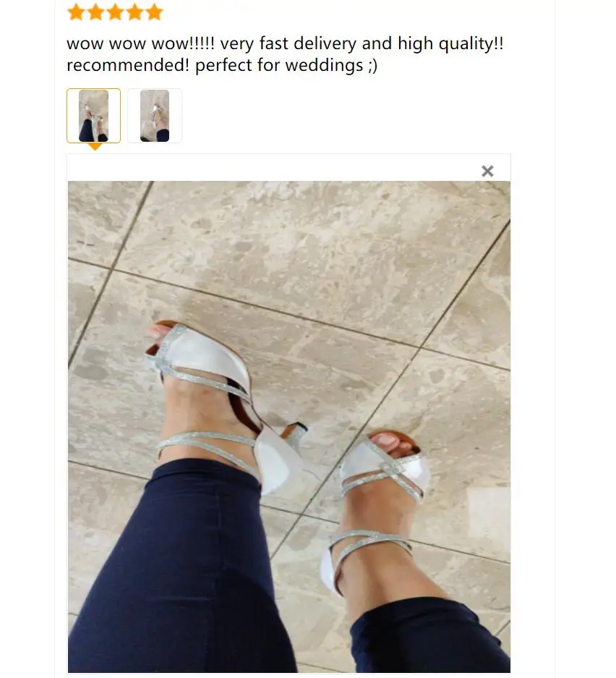Close the enlarged review photo with the X
The height and width of the screenshot is (678, 616).
[x=487, y=171]
